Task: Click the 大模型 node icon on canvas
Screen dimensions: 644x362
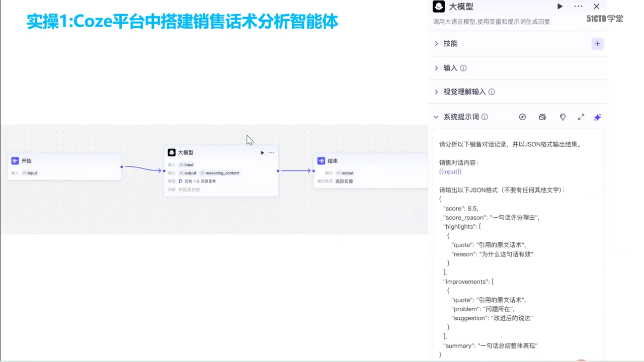Action: pos(172,152)
